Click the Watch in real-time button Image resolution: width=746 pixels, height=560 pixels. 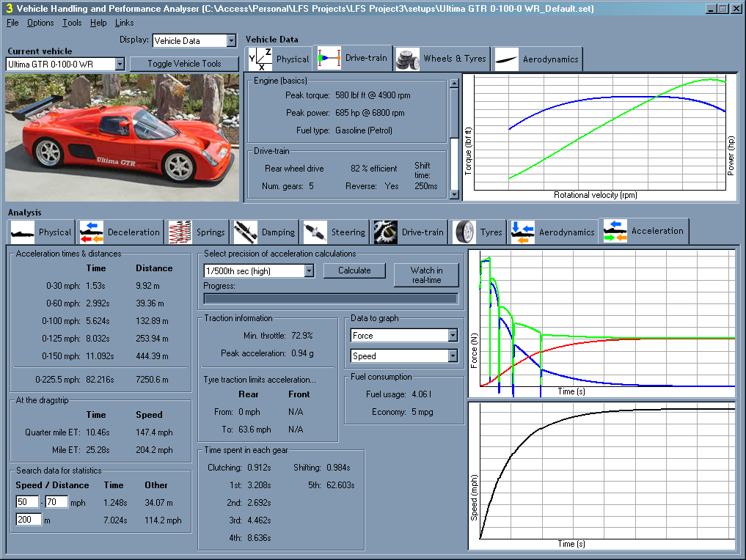coord(426,275)
